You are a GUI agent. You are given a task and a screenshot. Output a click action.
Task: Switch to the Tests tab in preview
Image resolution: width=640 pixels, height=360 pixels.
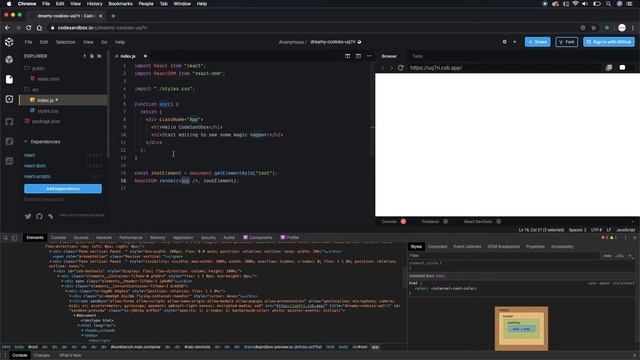pos(418,56)
